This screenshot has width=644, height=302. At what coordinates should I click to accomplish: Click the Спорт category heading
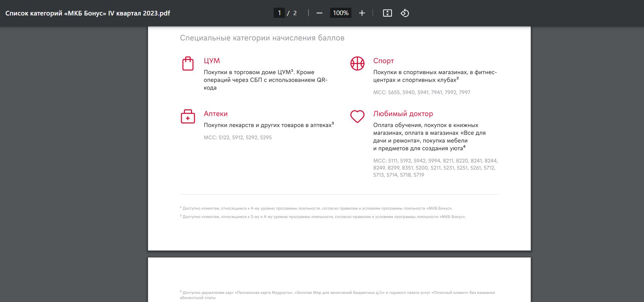pos(383,61)
